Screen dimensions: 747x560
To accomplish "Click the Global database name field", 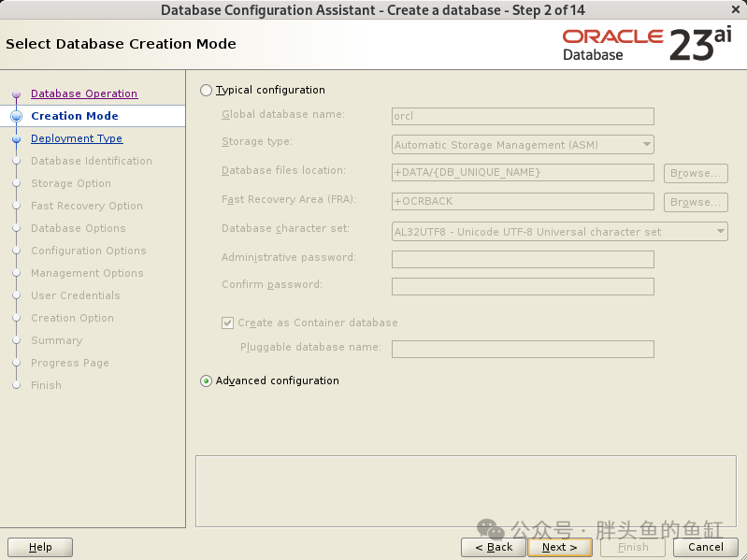I will [523, 116].
